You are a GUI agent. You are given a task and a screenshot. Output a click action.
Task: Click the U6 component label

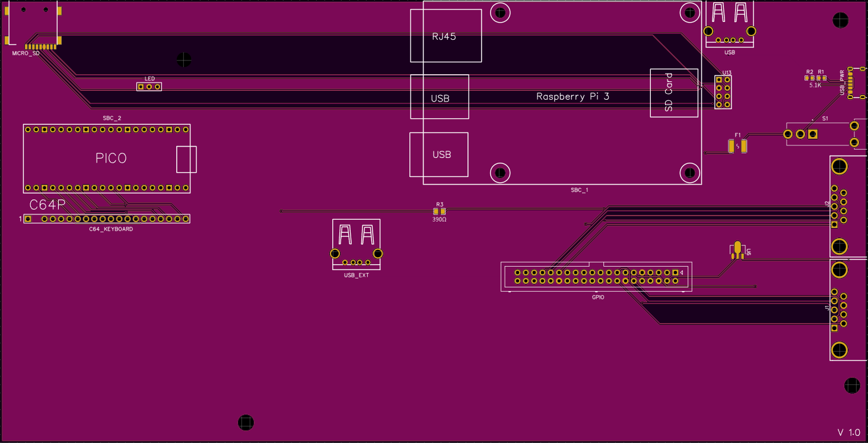click(x=749, y=252)
